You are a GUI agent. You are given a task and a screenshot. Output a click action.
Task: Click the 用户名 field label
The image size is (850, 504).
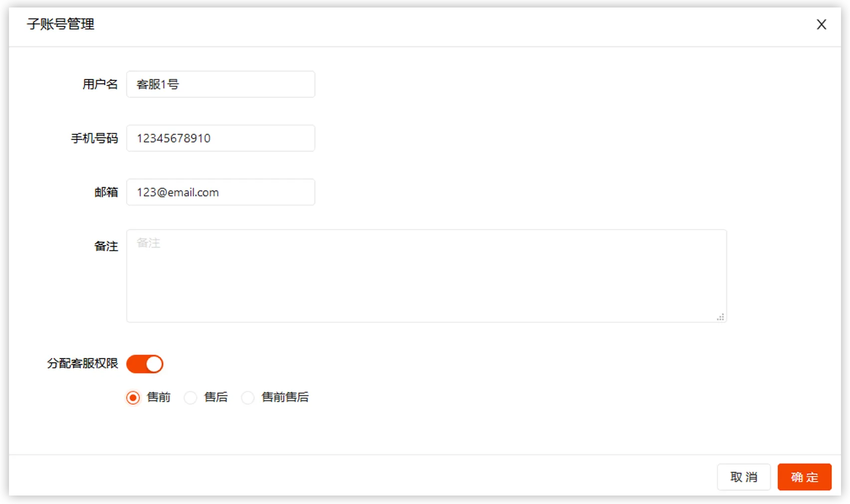tap(100, 84)
